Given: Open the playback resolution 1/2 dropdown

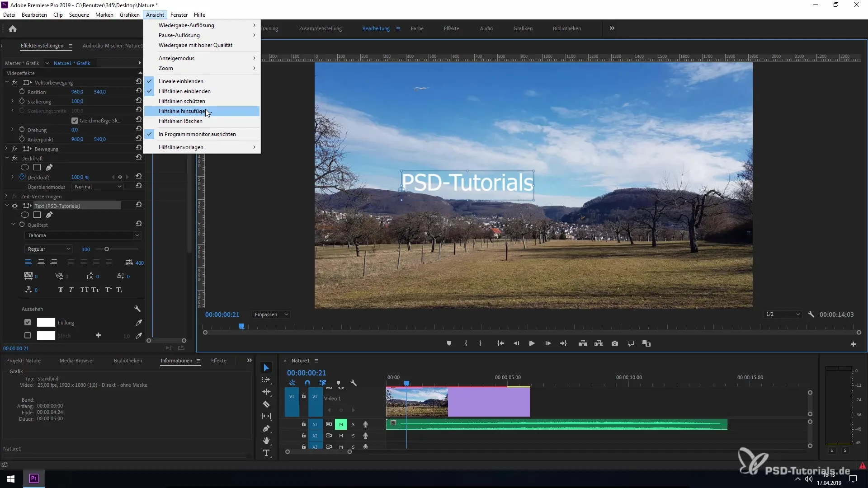Looking at the screenshot, I should tap(783, 314).
